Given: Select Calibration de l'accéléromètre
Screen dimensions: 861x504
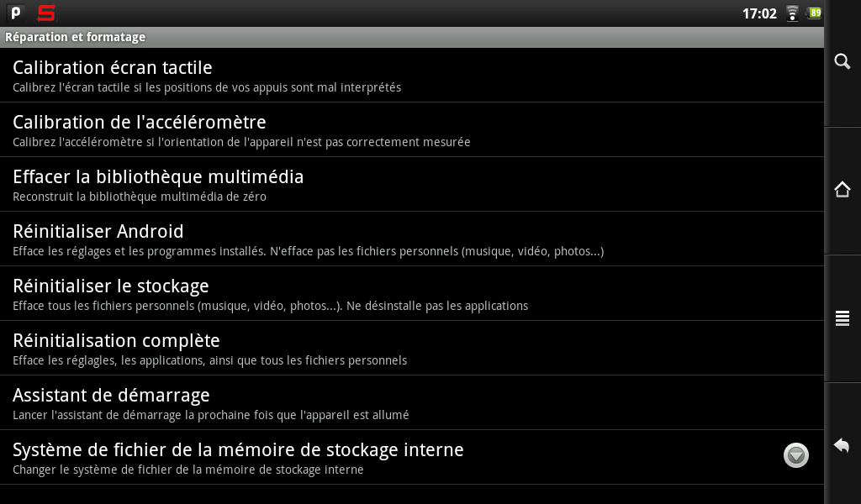Looking at the screenshot, I should (x=412, y=130).
